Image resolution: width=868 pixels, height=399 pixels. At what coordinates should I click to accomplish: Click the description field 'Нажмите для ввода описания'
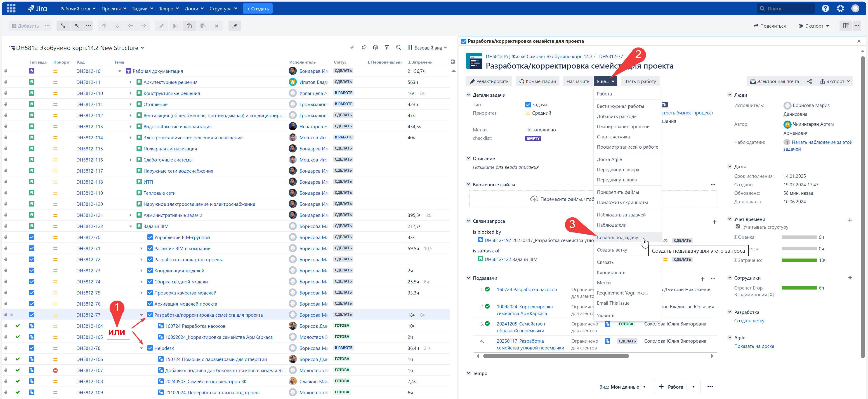tap(505, 167)
